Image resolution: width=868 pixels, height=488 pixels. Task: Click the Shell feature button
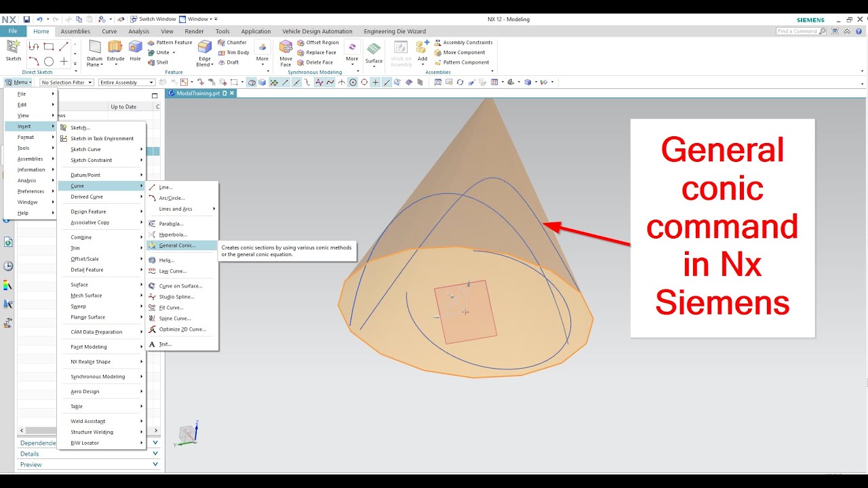(157, 62)
